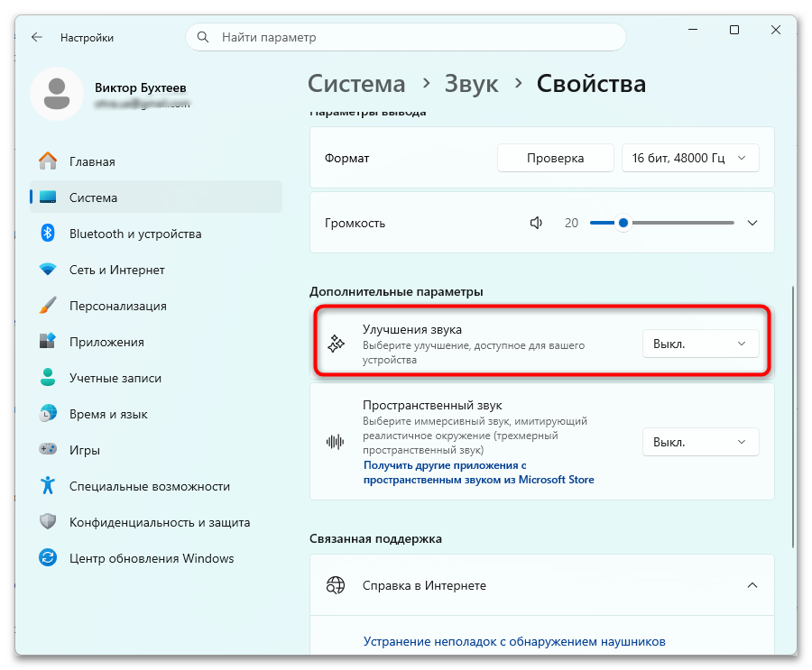The width and height of the screenshot is (812, 670).
Task: Mute sound via the speaker icon
Action: pos(536,223)
